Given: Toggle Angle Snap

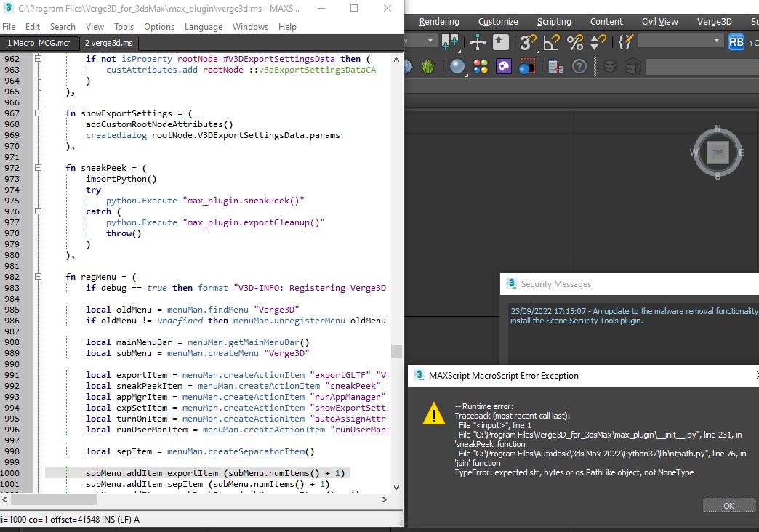Looking at the screenshot, I should pos(551,42).
